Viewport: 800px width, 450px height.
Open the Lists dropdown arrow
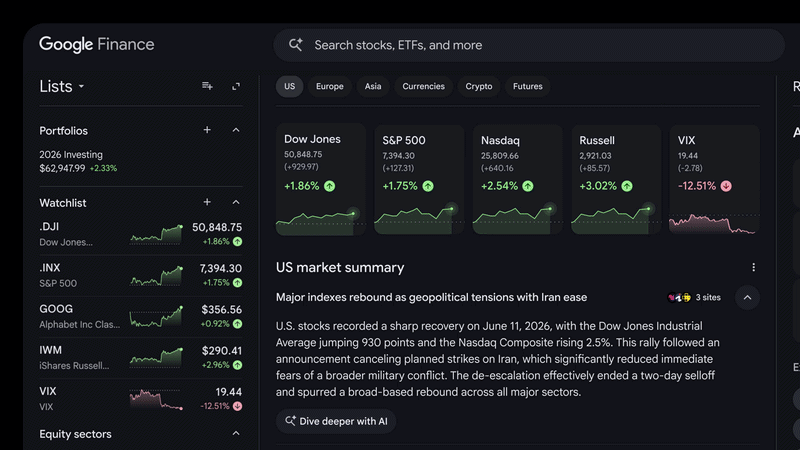point(81,87)
